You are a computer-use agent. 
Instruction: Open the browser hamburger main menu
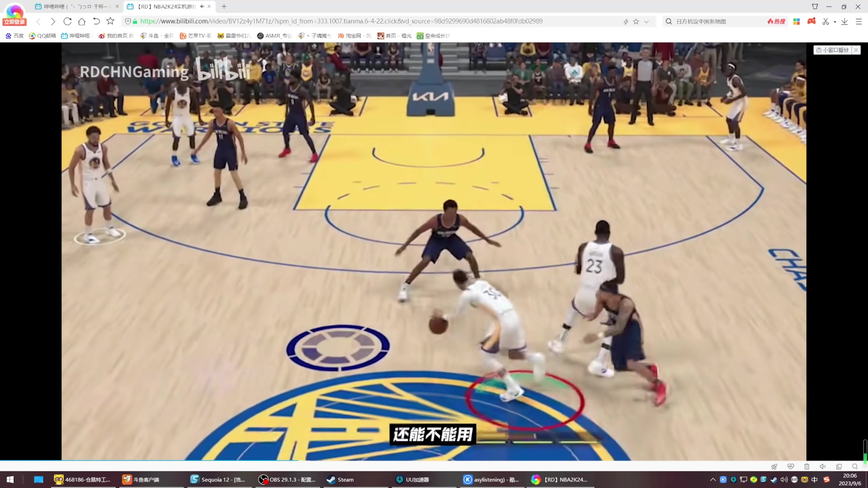pos(859,21)
